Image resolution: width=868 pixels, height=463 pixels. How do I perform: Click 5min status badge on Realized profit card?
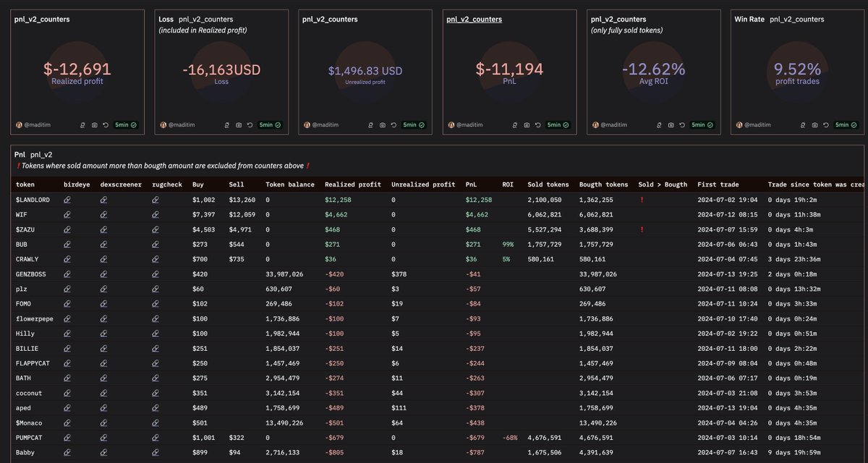click(x=124, y=125)
